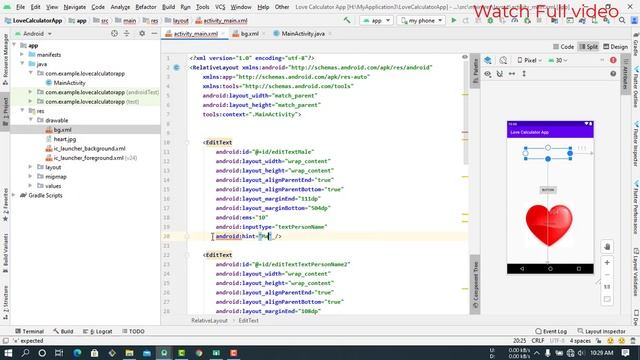Zoom out the layout preview
The height and width of the screenshot is (360, 640).
click(x=607, y=275)
